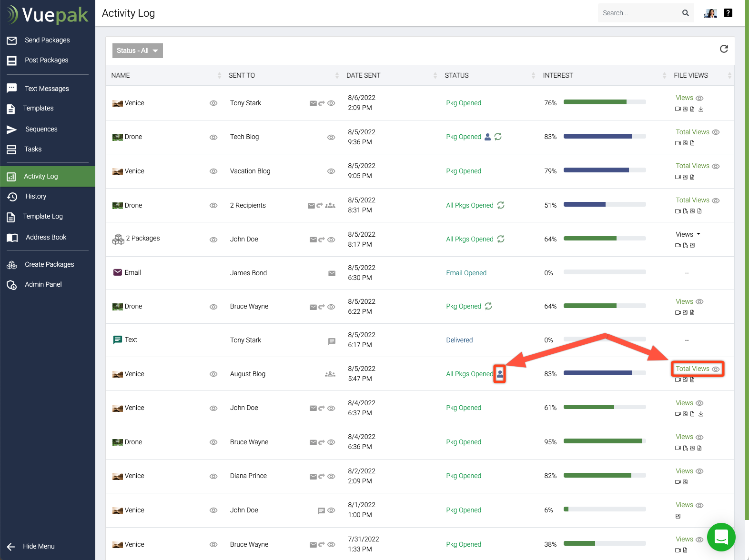Open the live chat widget
The image size is (749, 560).
pyautogui.click(x=721, y=537)
